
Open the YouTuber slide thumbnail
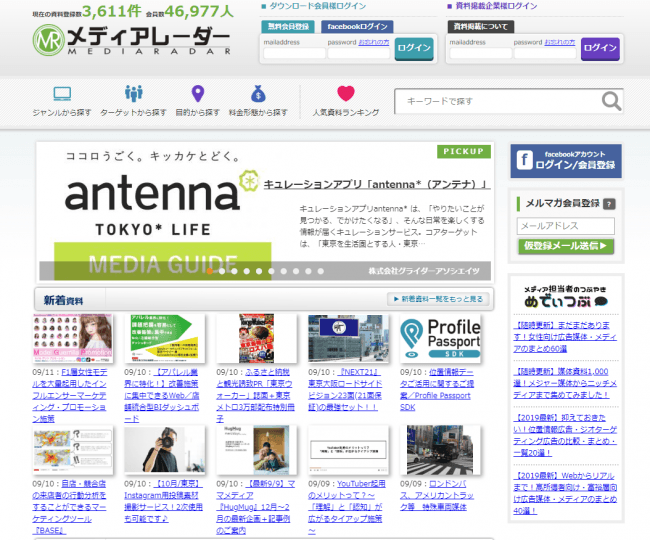click(348, 450)
